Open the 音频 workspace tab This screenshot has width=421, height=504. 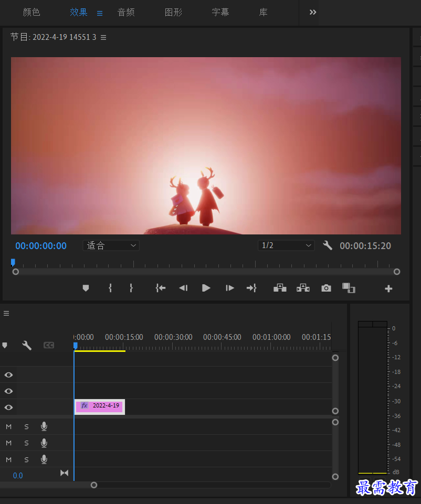(126, 12)
